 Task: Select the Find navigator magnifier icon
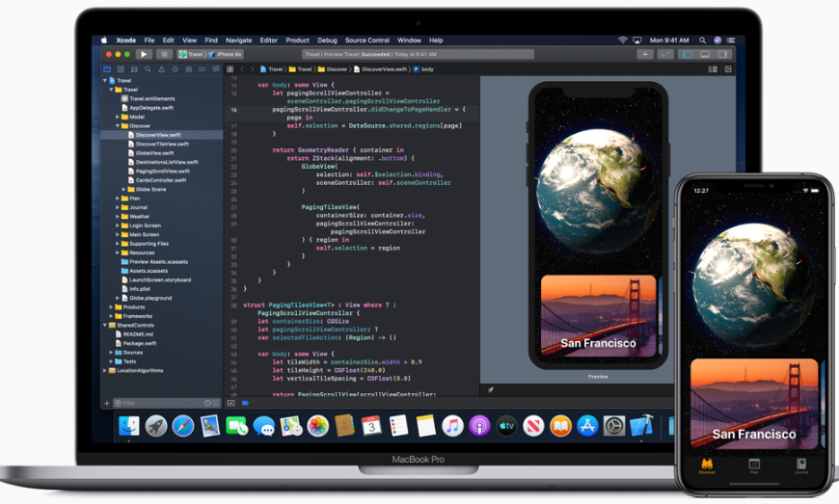click(x=148, y=69)
